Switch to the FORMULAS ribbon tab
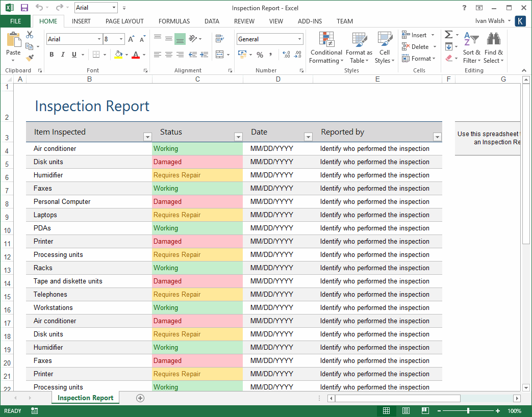Image resolution: width=532 pixels, height=417 pixels. 174,21
